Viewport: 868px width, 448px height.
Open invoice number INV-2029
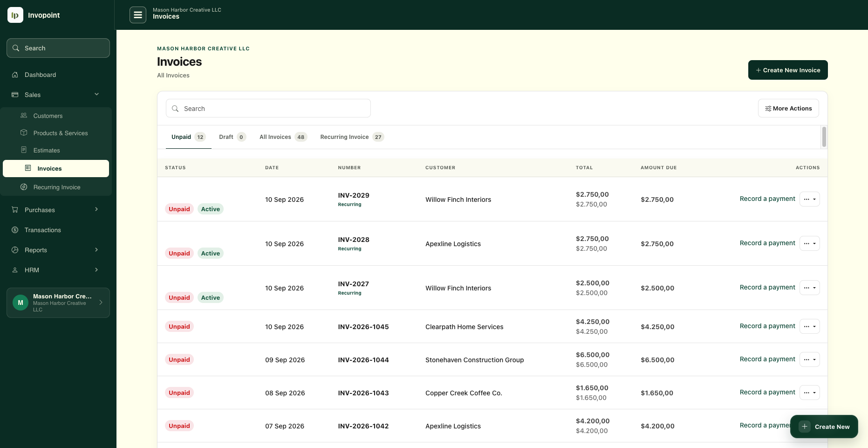(354, 195)
